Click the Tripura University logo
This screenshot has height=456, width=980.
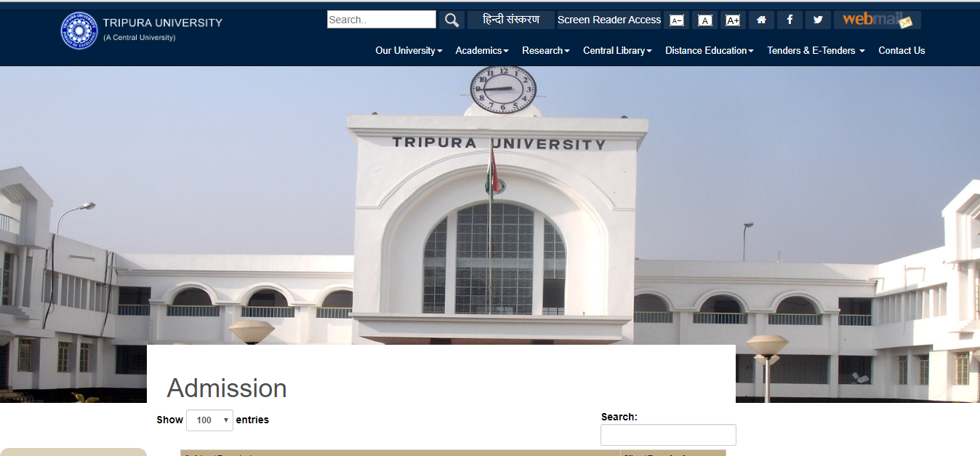tap(80, 31)
